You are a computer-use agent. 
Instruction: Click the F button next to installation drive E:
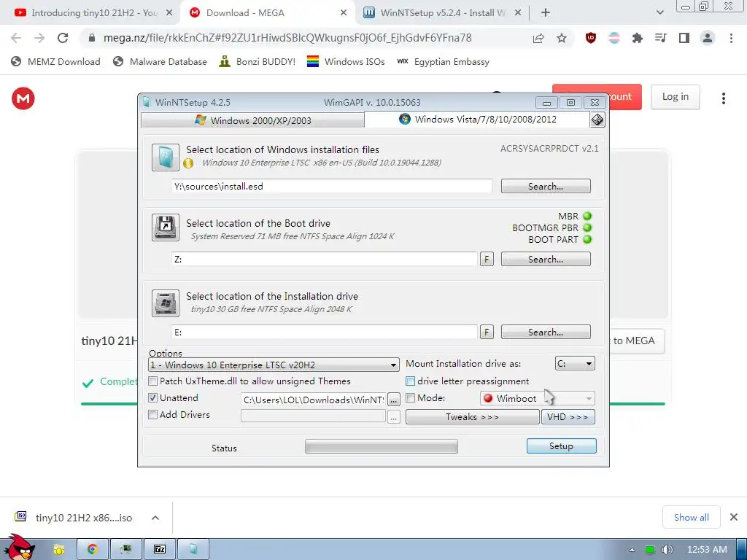[487, 332]
